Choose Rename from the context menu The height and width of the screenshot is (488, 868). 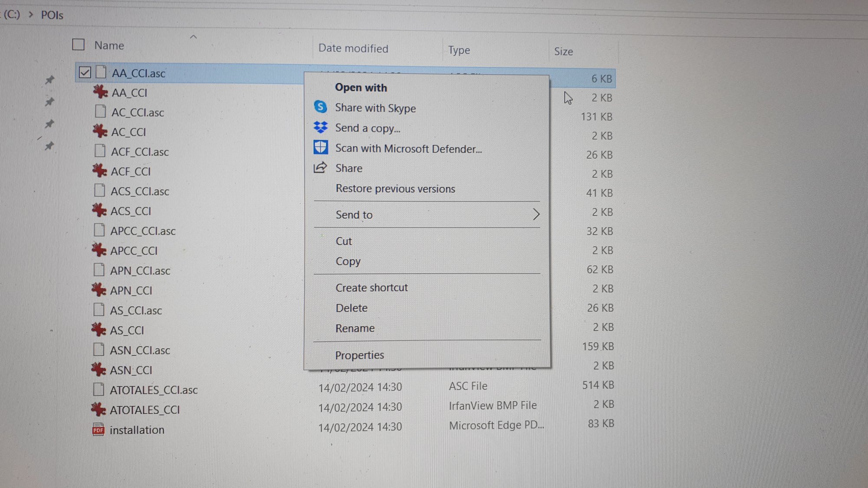[355, 328]
